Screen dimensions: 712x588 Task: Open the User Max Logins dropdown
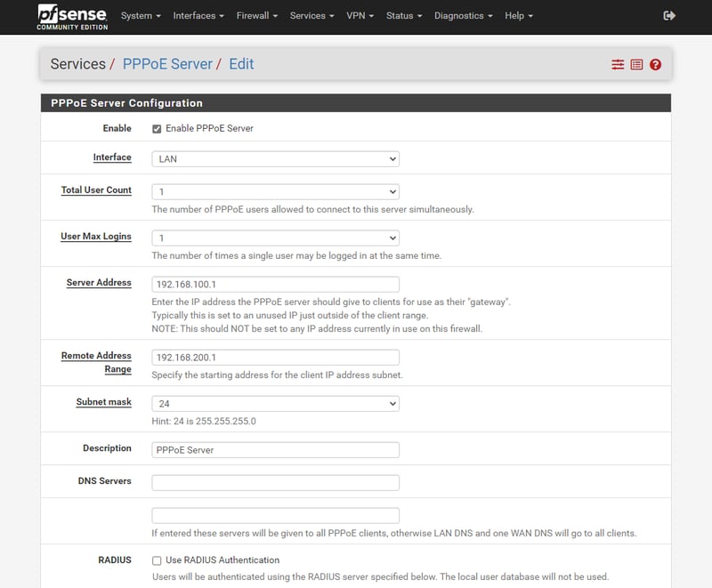tap(275, 238)
